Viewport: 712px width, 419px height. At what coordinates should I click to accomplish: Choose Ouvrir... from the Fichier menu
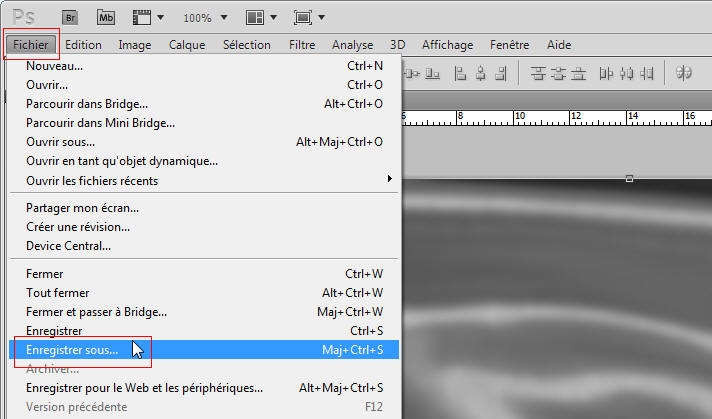point(204,85)
